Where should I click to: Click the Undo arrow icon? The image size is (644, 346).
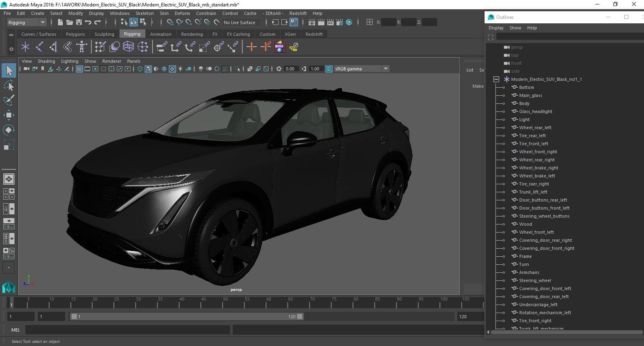(x=88, y=23)
